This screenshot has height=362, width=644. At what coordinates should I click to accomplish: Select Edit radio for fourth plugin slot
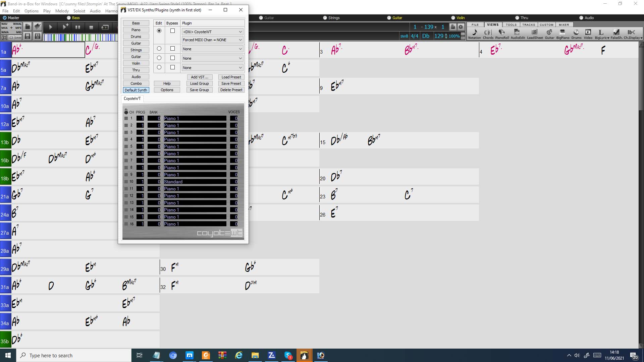(x=159, y=67)
